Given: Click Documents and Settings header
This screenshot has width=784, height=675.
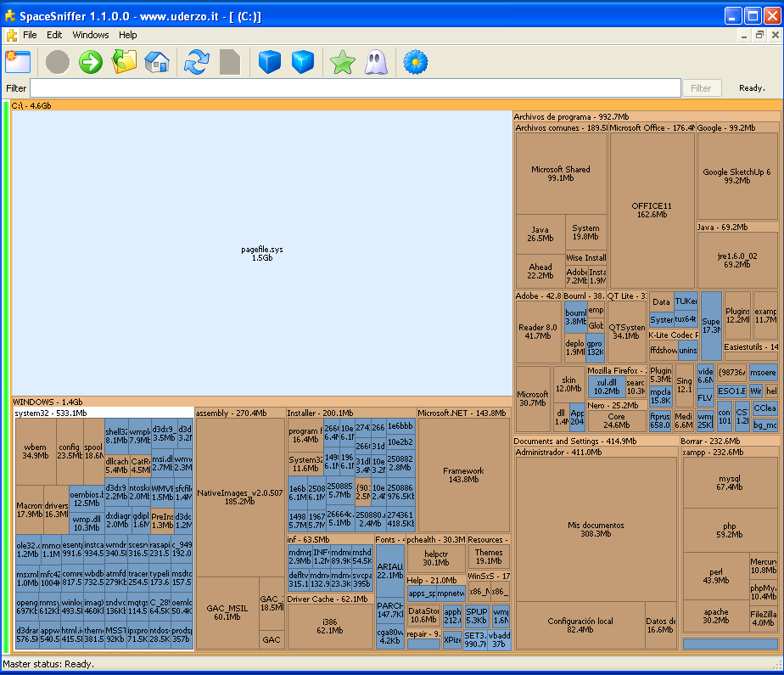Looking at the screenshot, I should pos(596,441).
